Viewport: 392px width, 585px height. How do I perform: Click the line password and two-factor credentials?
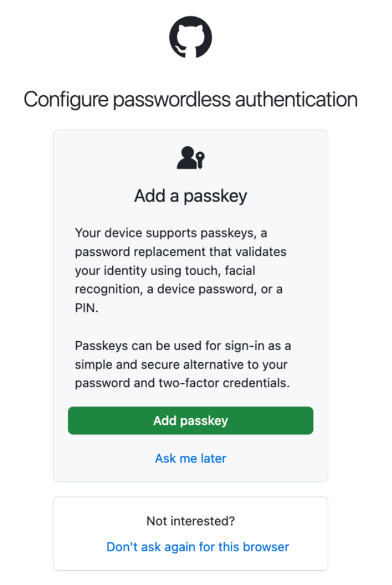pos(182,383)
